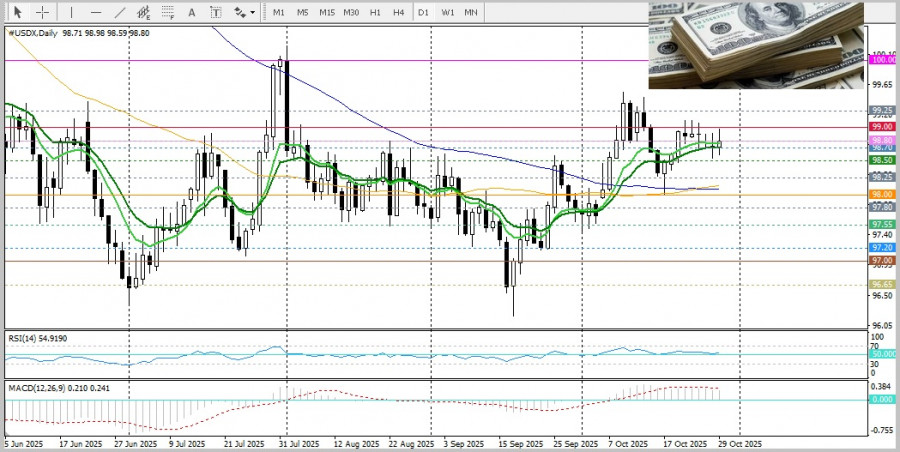Switch chart to H4 timeframe
The height and width of the screenshot is (452, 900).
pos(398,12)
